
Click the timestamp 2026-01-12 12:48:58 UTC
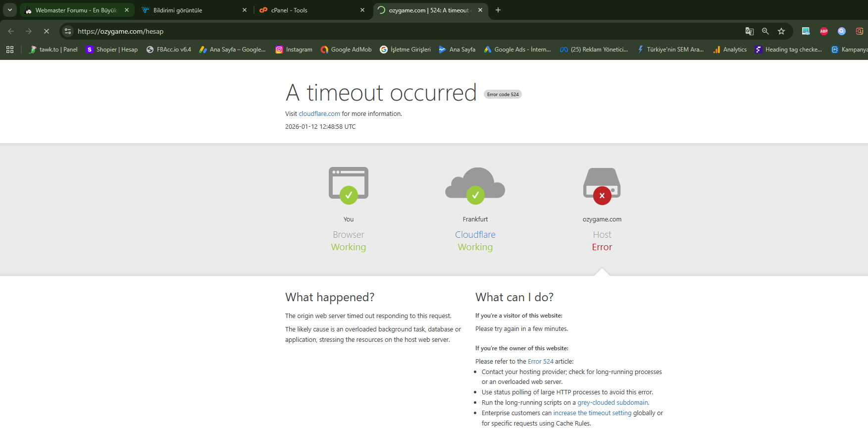320,127
